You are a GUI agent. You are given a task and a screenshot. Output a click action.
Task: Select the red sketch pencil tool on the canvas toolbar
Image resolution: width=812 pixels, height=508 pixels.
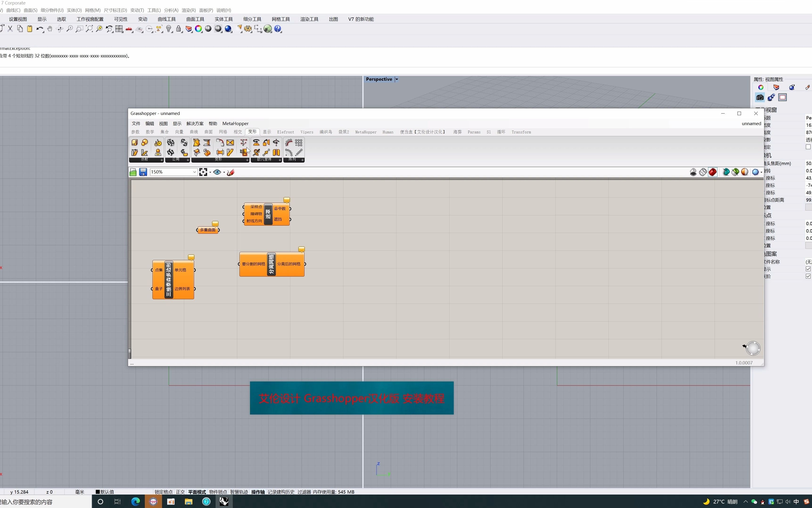[x=231, y=172]
